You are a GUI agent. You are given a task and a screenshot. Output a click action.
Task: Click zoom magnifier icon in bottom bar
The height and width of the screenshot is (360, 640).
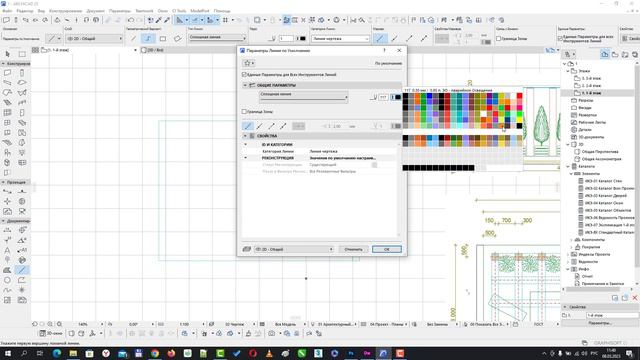60,324
